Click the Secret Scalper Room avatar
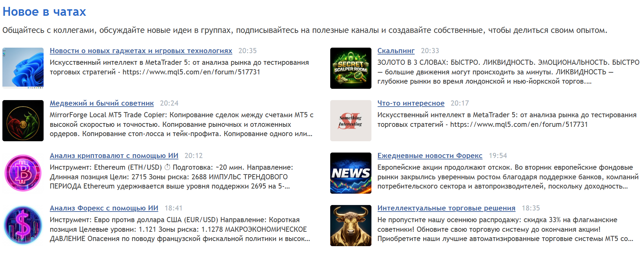The width and height of the screenshot is (644, 253). [x=351, y=68]
